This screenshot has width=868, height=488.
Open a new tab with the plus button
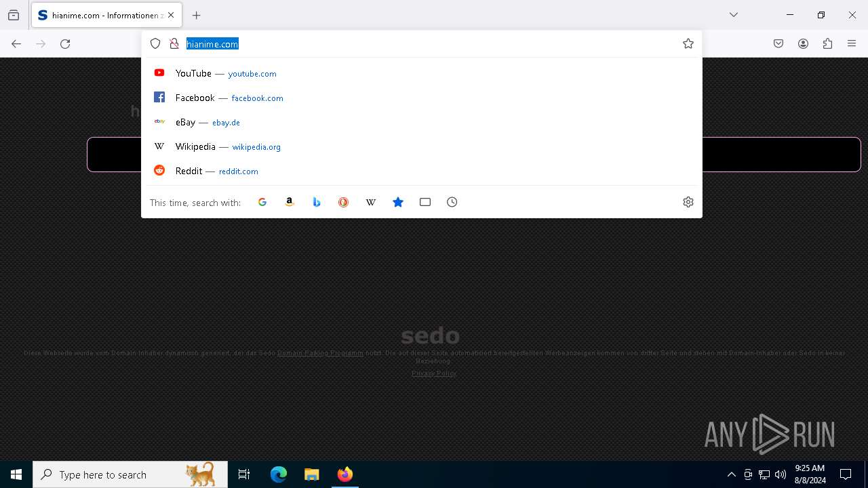197,15
